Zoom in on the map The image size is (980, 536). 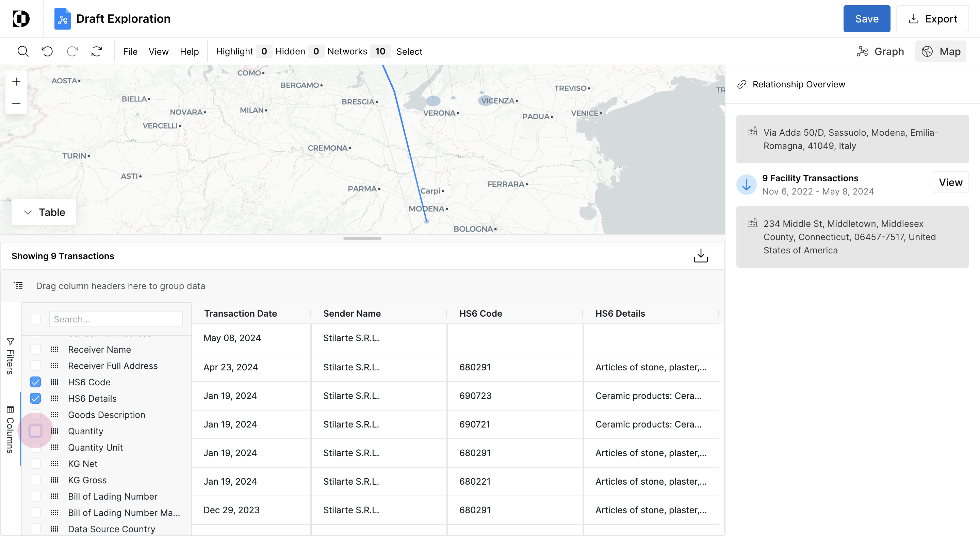click(x=16, y=82)
